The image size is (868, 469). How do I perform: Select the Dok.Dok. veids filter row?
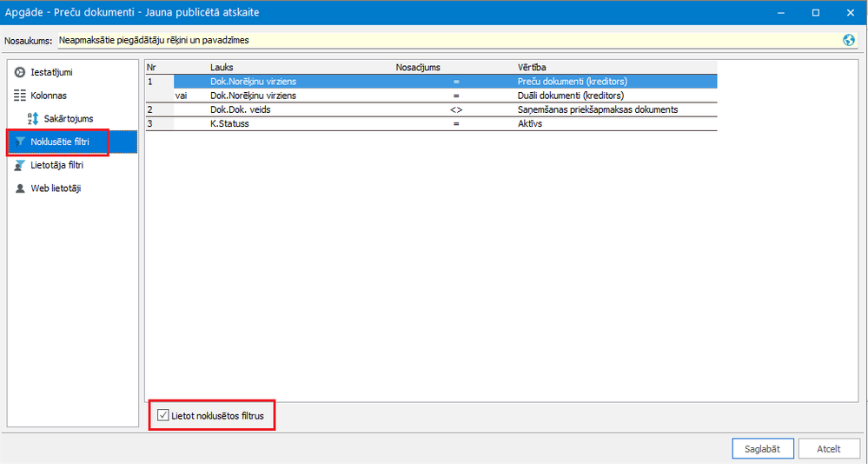click(x=431, y=109)
